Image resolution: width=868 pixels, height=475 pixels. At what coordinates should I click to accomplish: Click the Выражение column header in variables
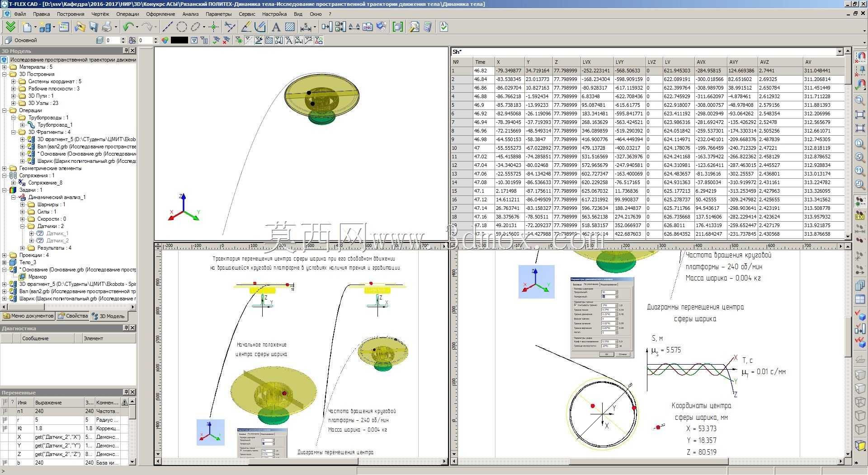tap(59, 403)
